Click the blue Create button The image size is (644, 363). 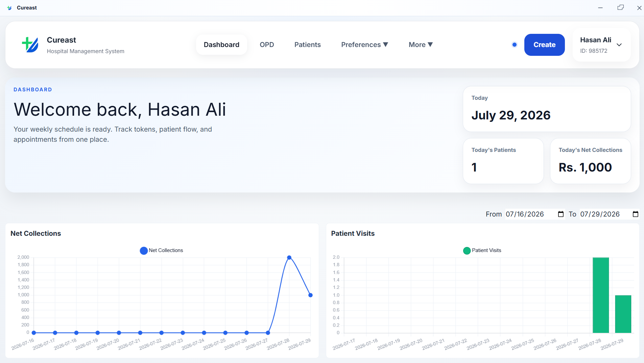coord(545,45)
